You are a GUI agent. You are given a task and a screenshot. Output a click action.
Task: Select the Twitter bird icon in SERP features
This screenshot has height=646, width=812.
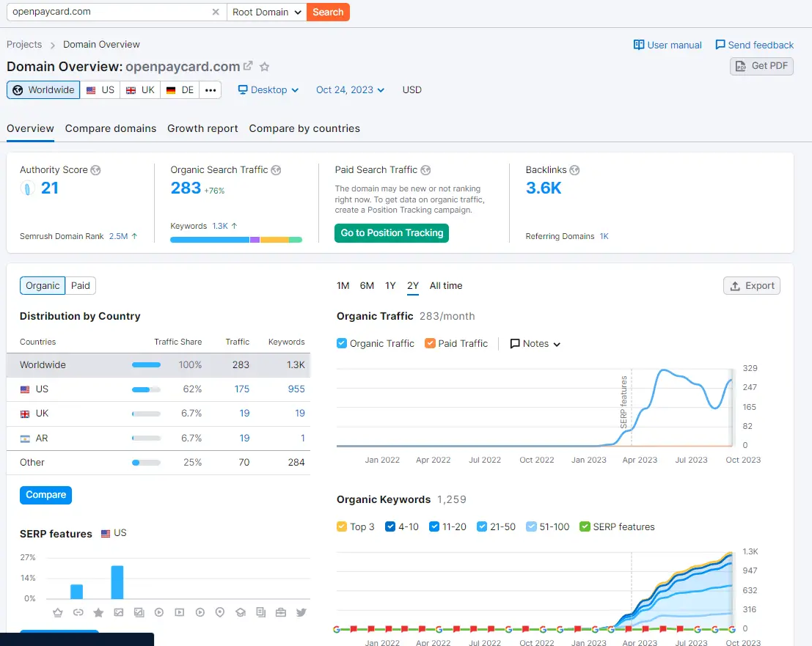(301, 612)
